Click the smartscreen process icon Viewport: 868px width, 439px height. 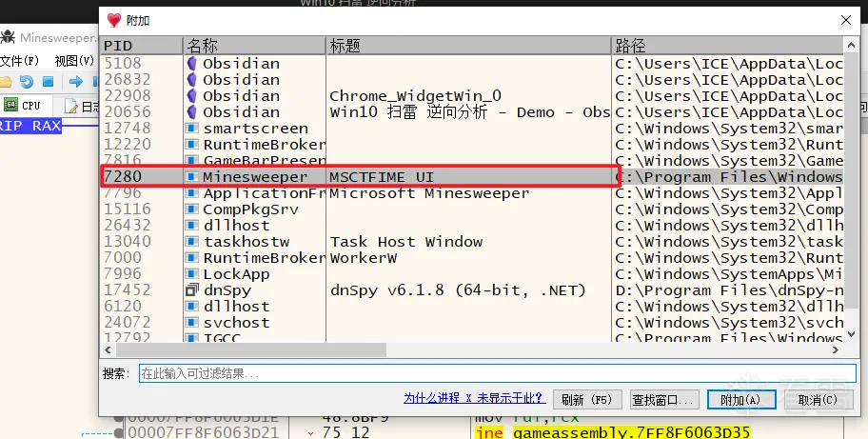(x=191, y=129)
